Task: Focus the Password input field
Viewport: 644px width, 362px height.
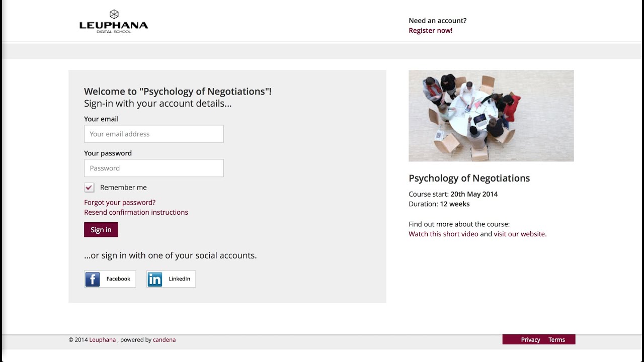Action: tap(154, 168)
